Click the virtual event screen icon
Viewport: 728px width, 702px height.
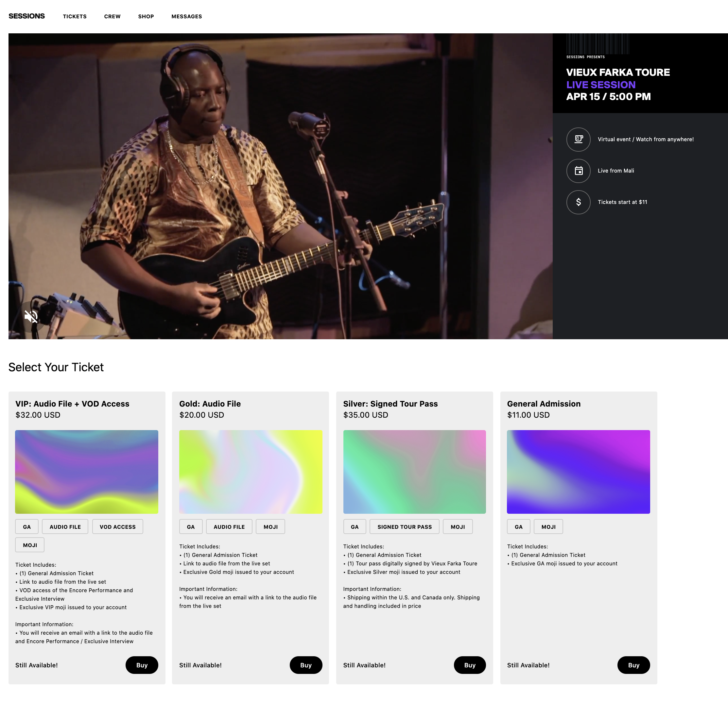[x=578, y=139]
